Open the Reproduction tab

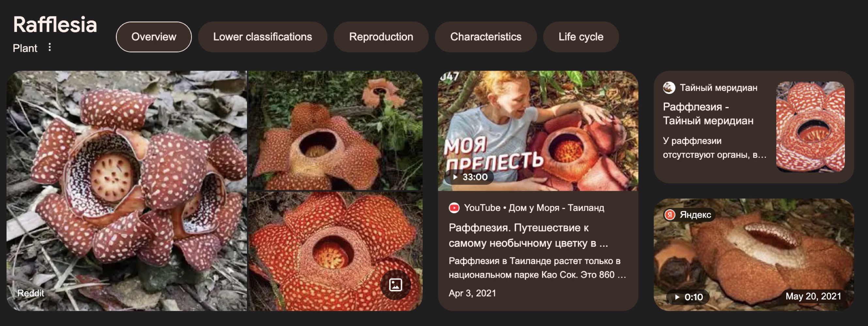point(381,37)
